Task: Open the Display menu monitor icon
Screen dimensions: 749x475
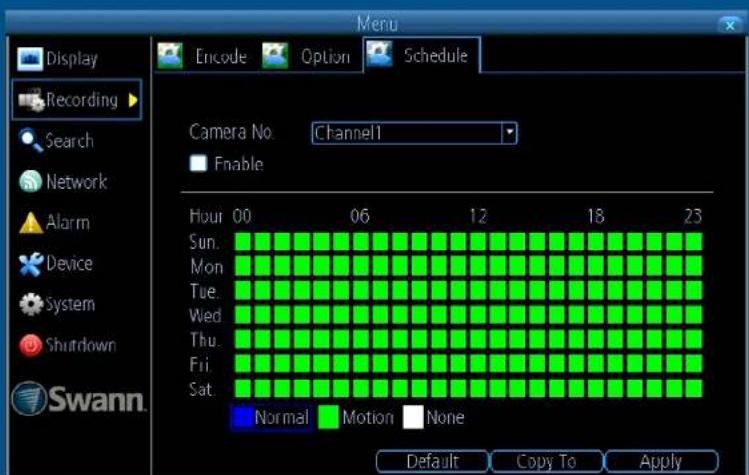Action: (30, 59)
